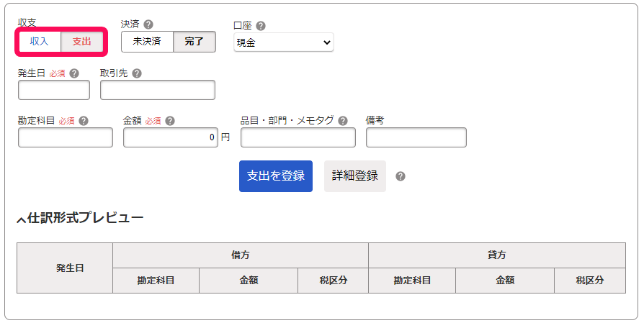644x323 pixels.
Task: Focus the 発生日 date field
Action: pos(54,90)
